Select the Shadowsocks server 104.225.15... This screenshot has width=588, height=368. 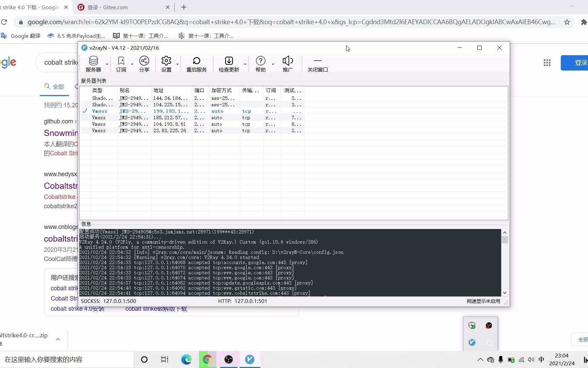pos(192,105)
